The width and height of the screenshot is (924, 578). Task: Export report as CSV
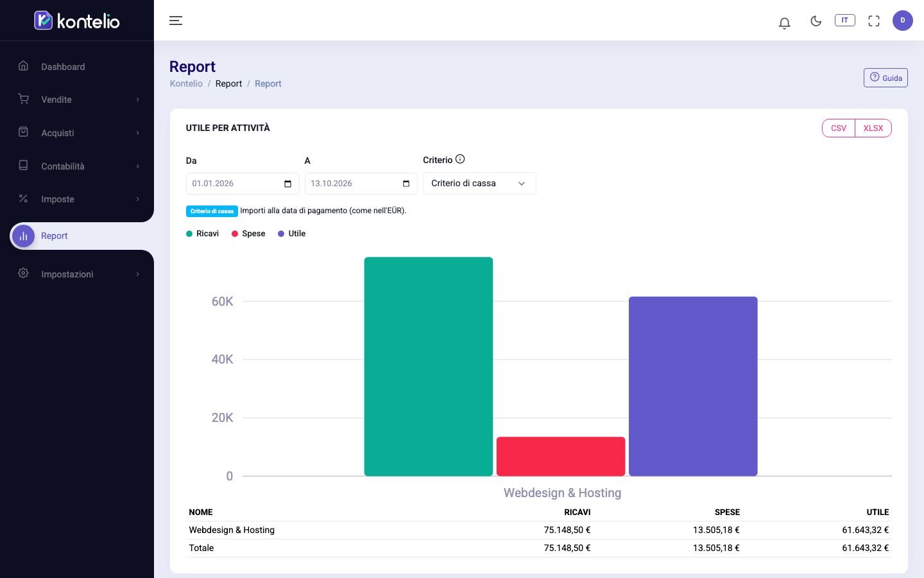[x=839, y=128]
